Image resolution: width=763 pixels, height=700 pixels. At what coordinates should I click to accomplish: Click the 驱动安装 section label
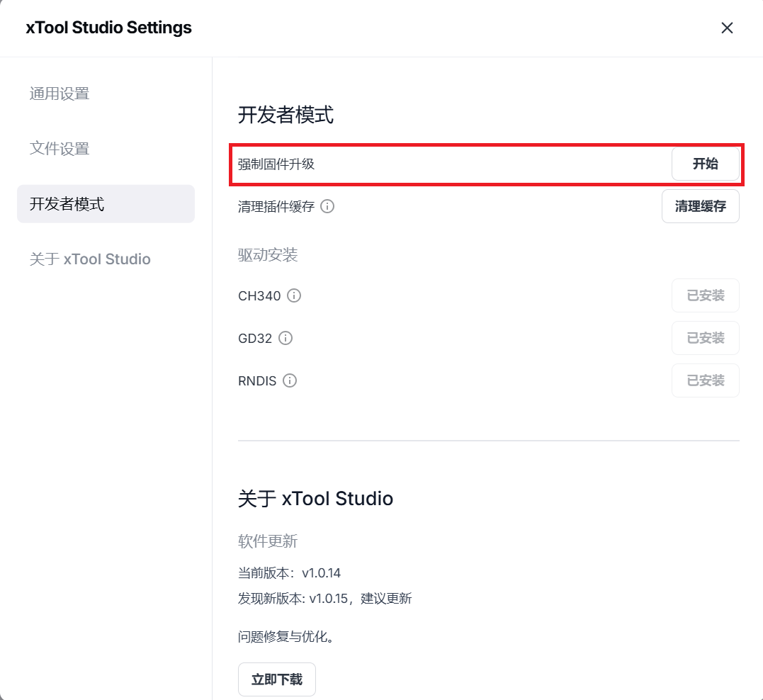(x=268, y=255)
